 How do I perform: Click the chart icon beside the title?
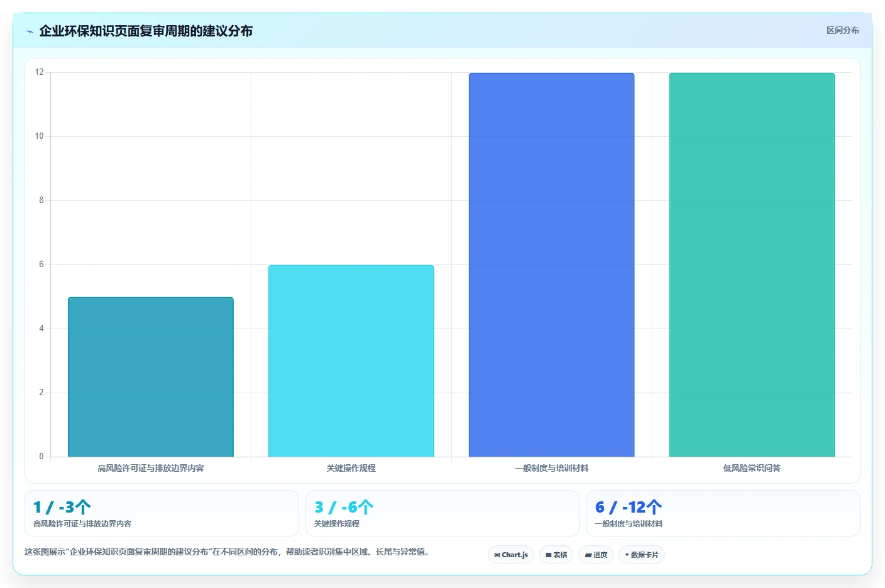(x=30, y=31)
